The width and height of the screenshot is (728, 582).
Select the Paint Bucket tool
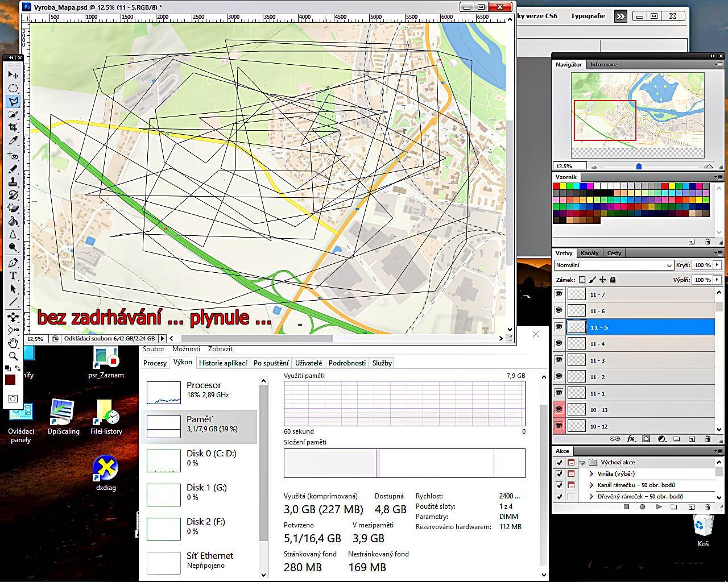click(x=13, y=222)
